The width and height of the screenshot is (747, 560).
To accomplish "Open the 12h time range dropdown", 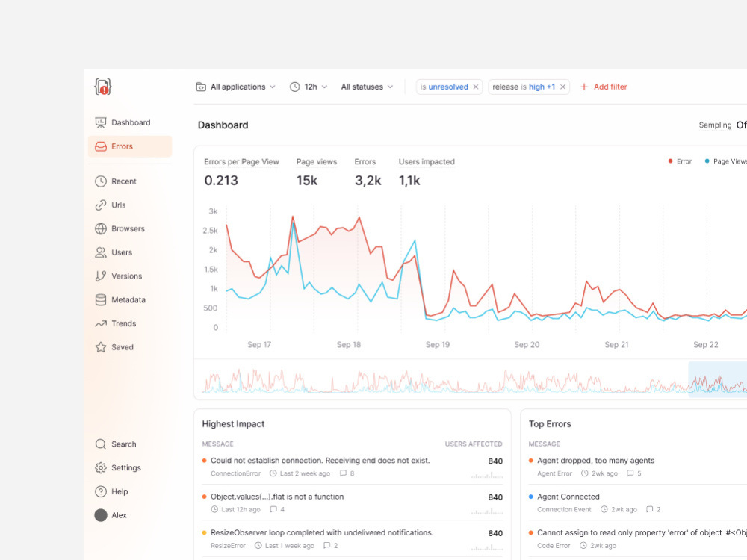I will click(x=309, y=87).
